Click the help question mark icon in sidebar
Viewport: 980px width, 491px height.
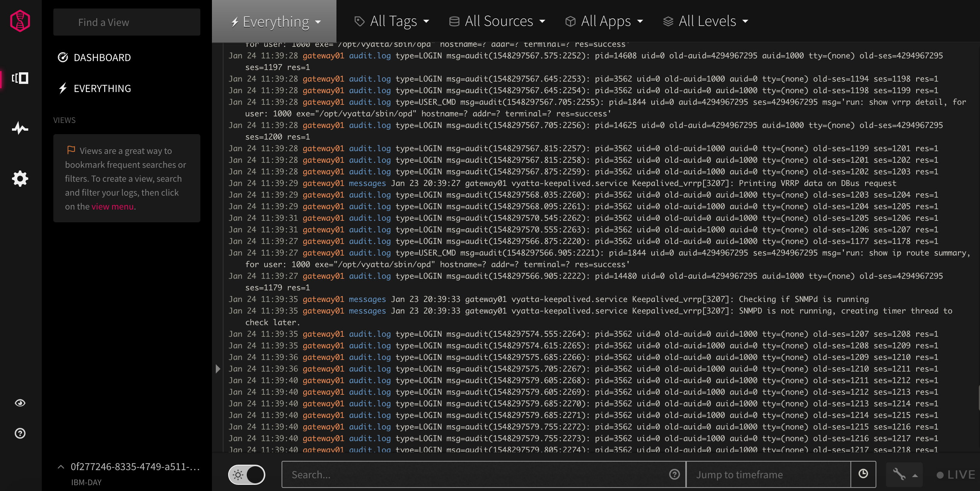(x=20, y=433)
